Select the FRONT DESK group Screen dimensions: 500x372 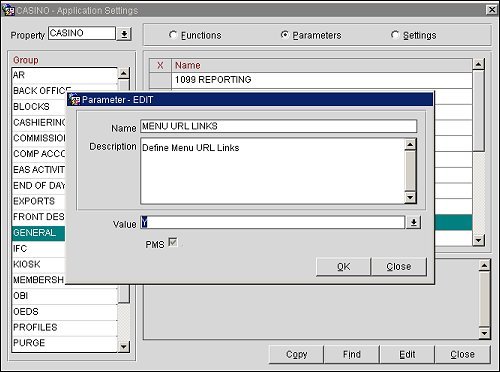[x=39, y=217]
